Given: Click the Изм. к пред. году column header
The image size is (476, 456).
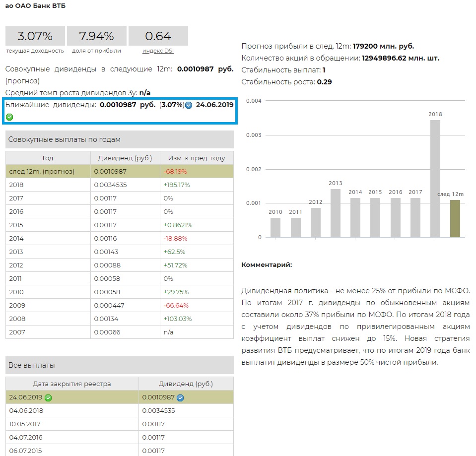Looking at the screenshot, I should (196, 158).
